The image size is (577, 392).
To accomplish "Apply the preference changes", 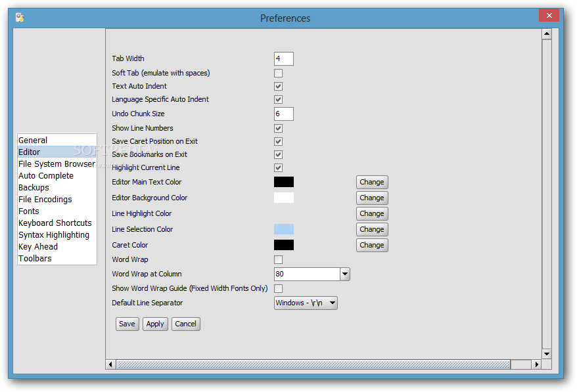I will 155,324.
